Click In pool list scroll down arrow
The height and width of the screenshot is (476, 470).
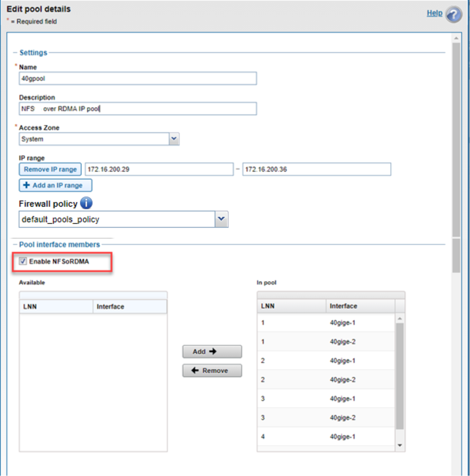[x=400, y=445]
